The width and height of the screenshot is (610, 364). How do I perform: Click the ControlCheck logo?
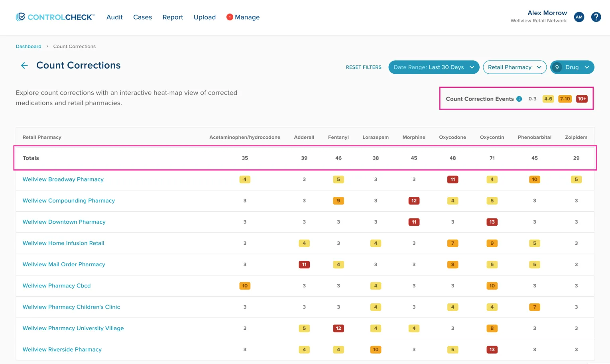click(55, 17)
